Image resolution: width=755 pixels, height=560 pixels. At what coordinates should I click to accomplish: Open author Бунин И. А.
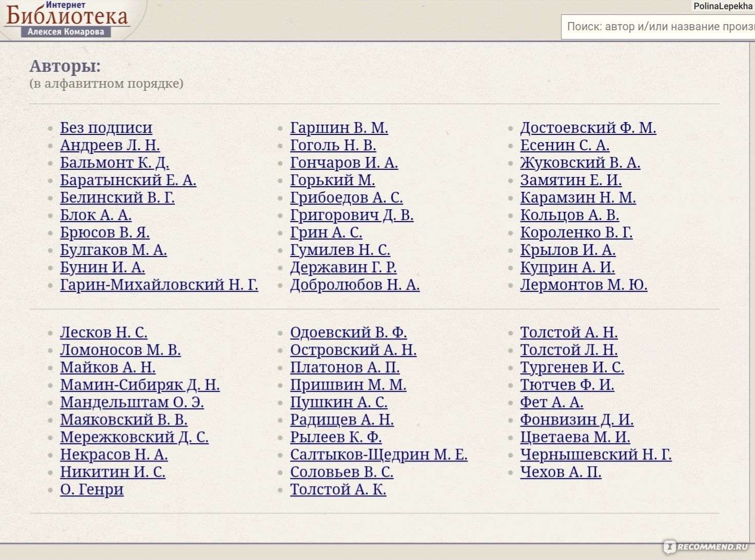pyautogui.click(x=103, y=267)
